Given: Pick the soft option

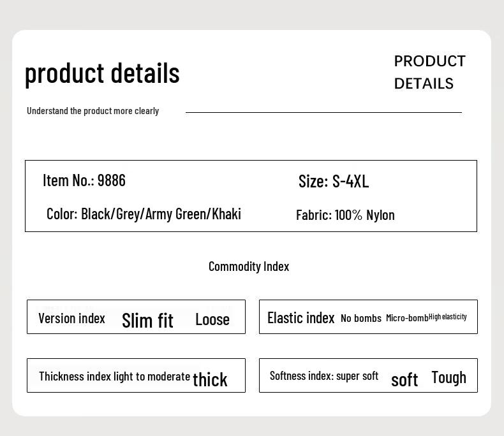Looking at the screenshot, I should point(404,380).
